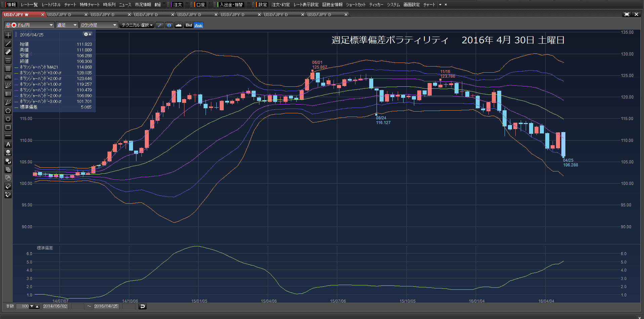
Task: Switch price display to Ask
Action: tap(199, 25)
